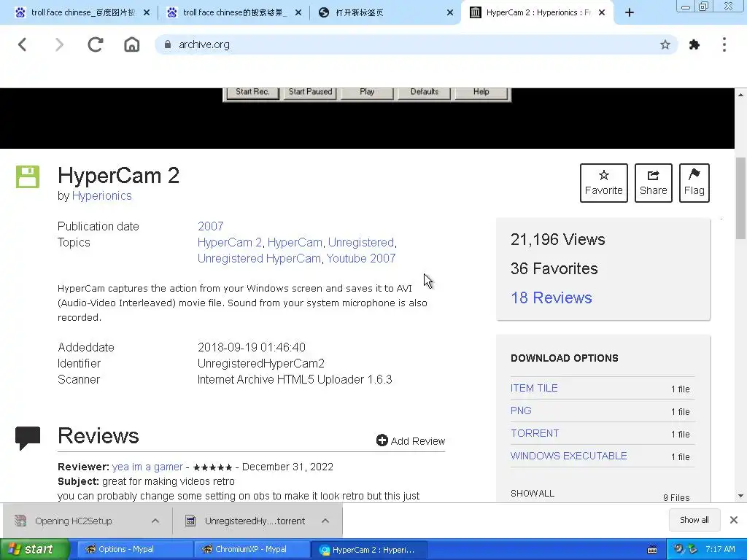Switch to the third tab with globe icon
Screen dimensions: 747x560
[x=384, y=13]
